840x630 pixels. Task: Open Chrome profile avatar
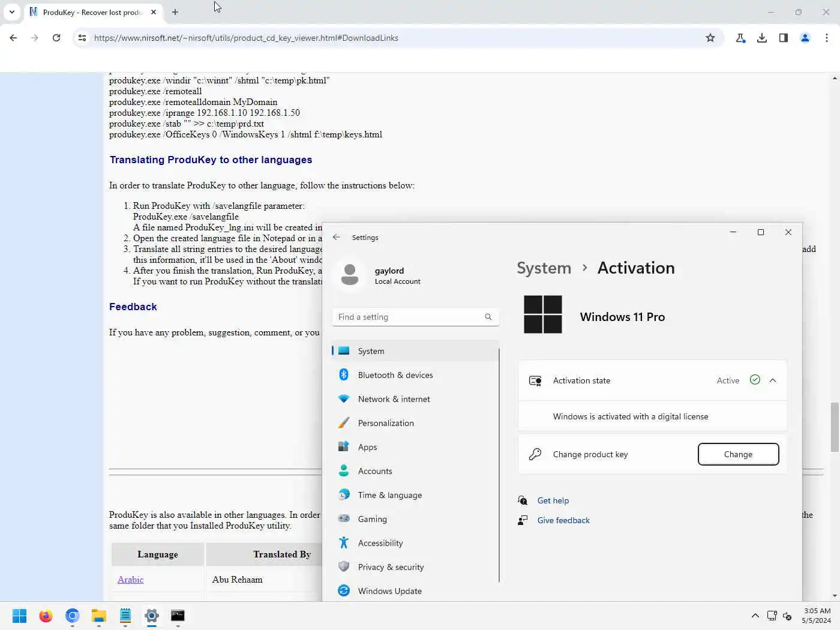[x=805, y=38]
